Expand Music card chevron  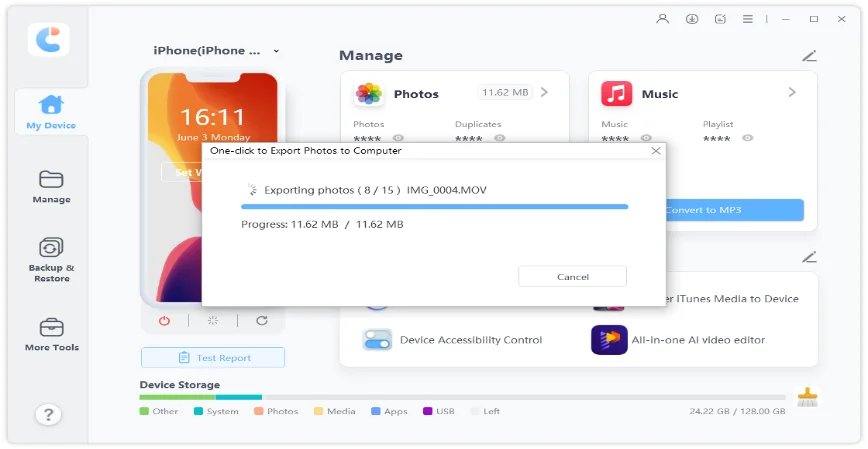pos(792,92)
